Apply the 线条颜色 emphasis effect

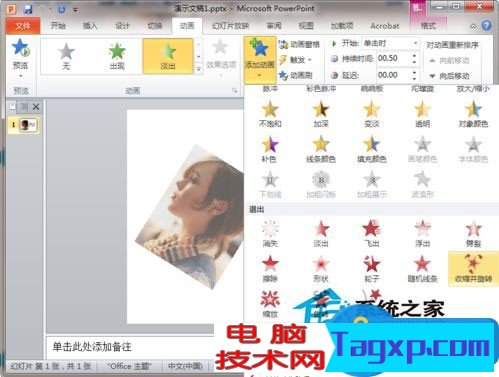coord(321,149)
